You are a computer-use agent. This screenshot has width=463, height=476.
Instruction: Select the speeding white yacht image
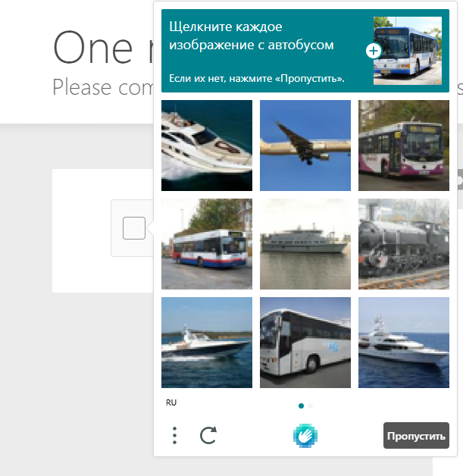point(207,146)
